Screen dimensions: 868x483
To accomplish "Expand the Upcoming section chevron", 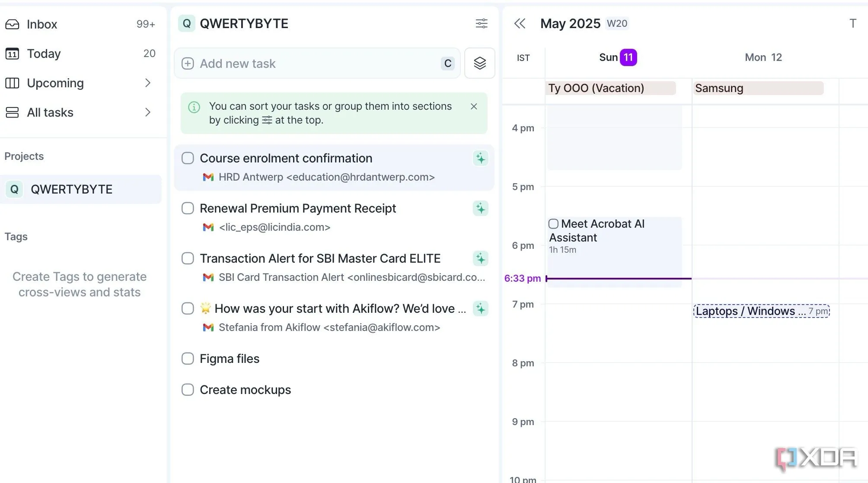I will 148,83.
